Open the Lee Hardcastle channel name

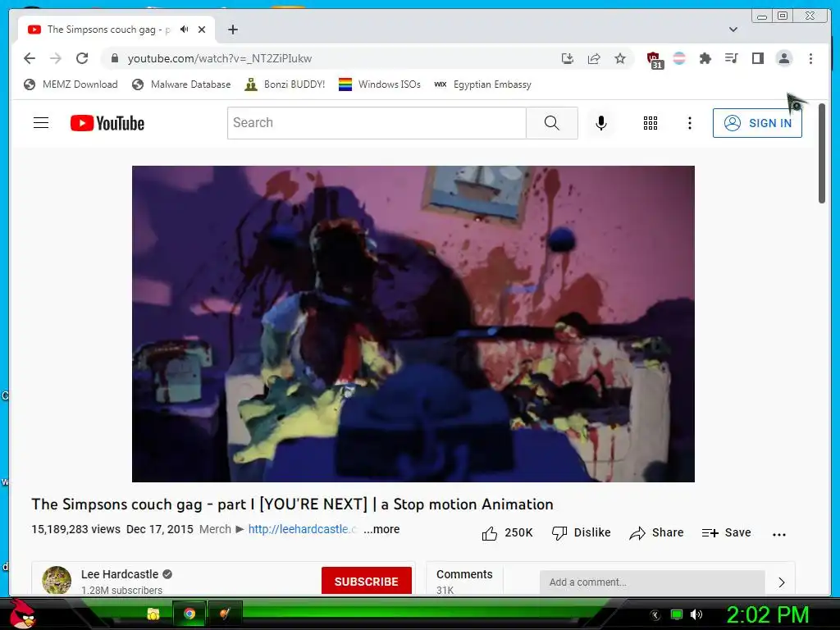120,574
